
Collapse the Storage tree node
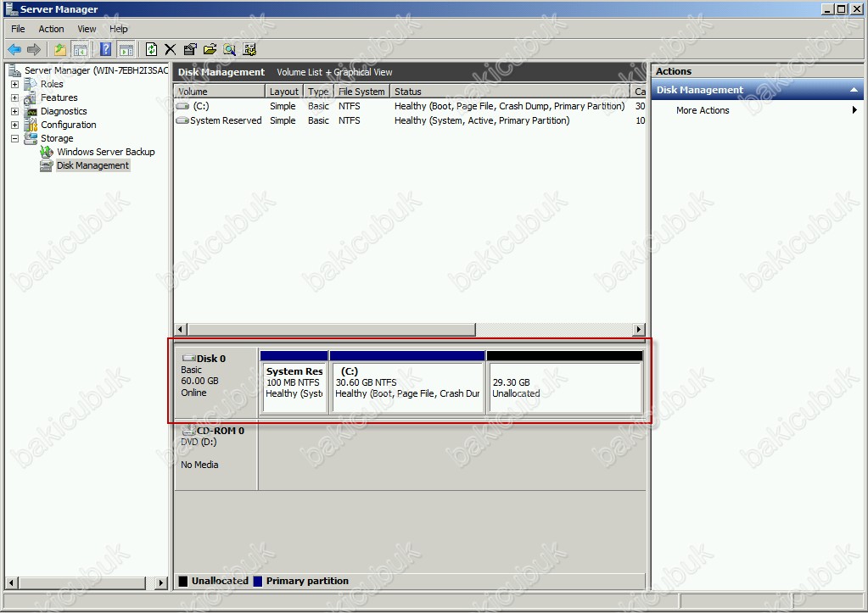click(14, 139)
